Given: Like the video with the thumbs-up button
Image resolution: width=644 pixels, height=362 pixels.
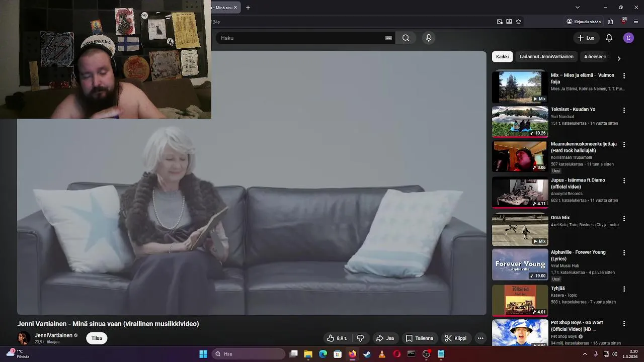Looking at the screenshot, I should click(337, 338).
